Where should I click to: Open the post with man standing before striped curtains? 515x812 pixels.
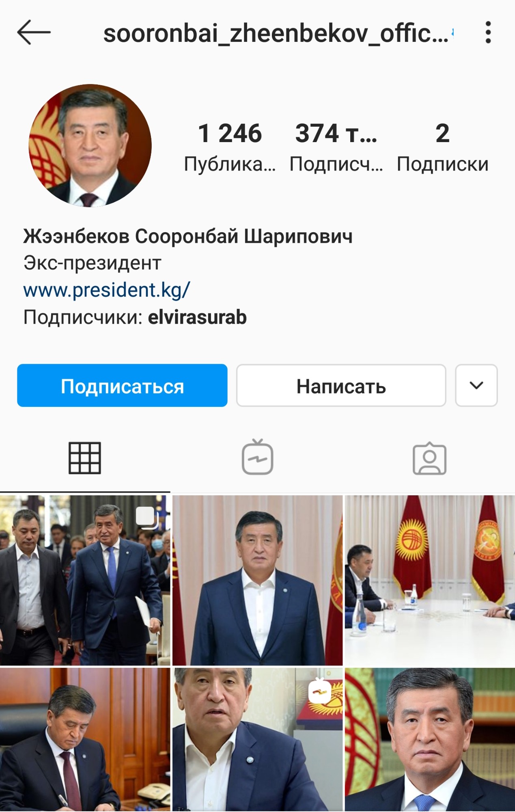pos(257,580)
